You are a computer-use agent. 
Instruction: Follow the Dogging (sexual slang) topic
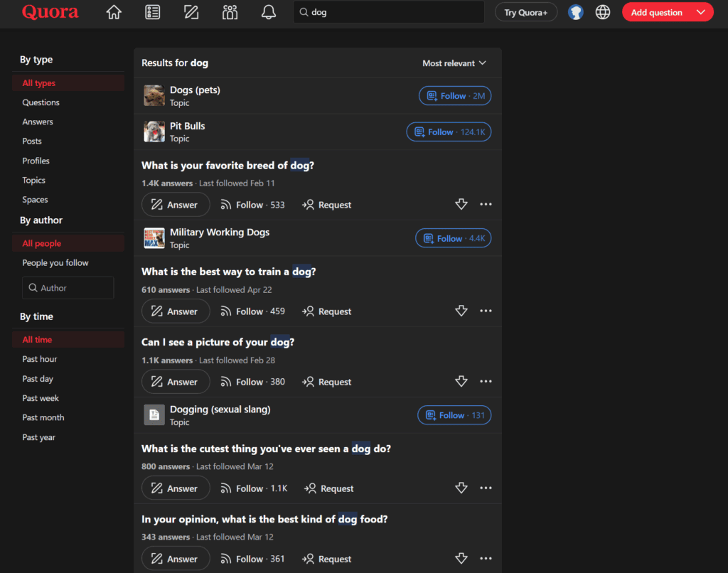click(x=454, y=415)
